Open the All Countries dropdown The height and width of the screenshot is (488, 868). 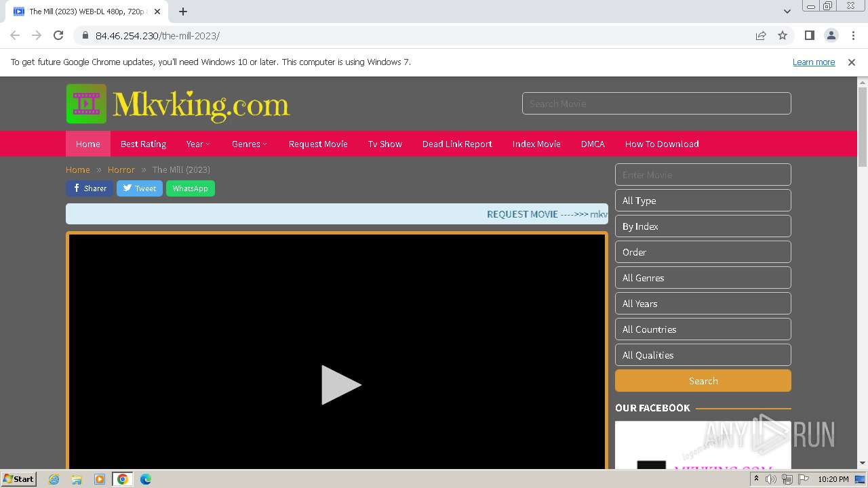tap(703, 329)
